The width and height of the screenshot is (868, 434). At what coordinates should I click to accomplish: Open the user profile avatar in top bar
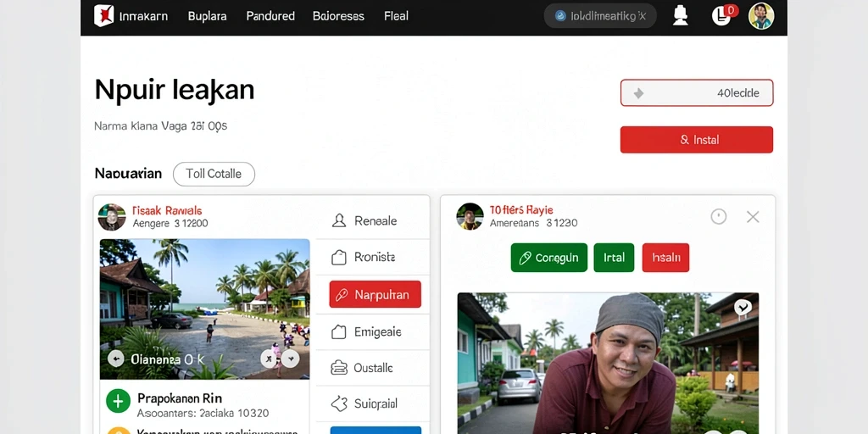760,15
